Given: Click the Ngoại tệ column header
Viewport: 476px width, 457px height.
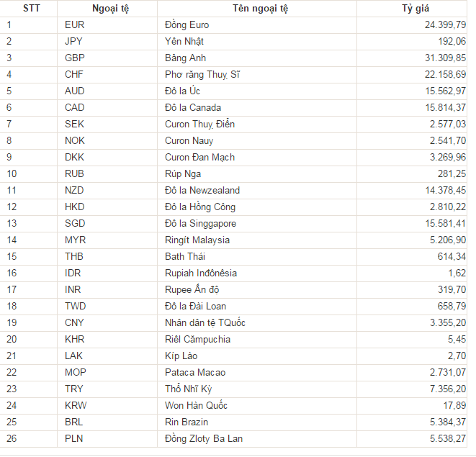Looking at the screenshot, I should click(108, 8).
